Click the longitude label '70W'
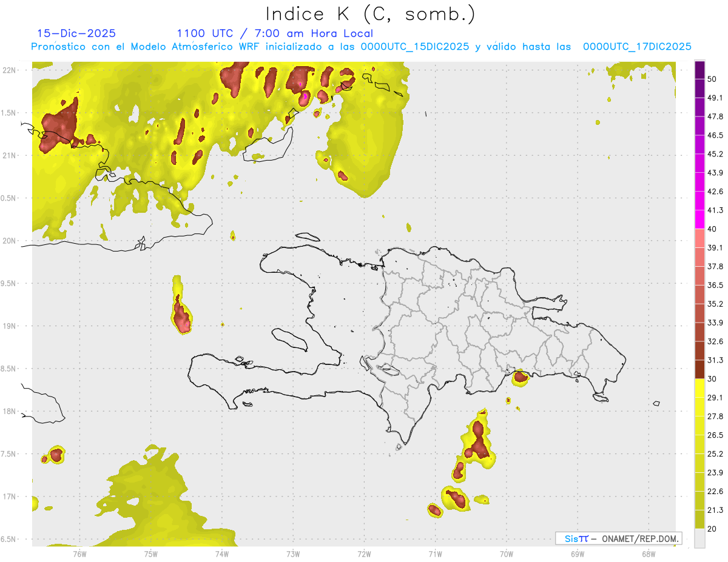The image size is (728, 562). 507,554
